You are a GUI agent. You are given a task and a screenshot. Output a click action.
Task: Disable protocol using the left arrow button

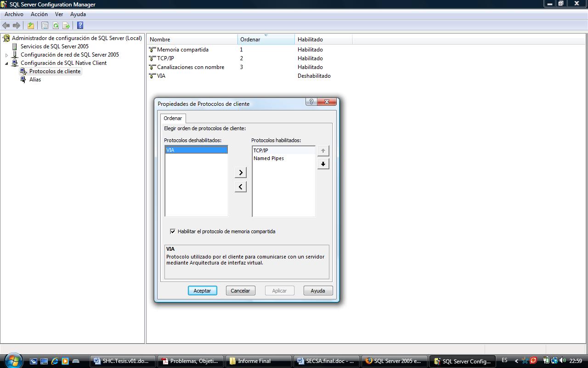tap(240, 187)
